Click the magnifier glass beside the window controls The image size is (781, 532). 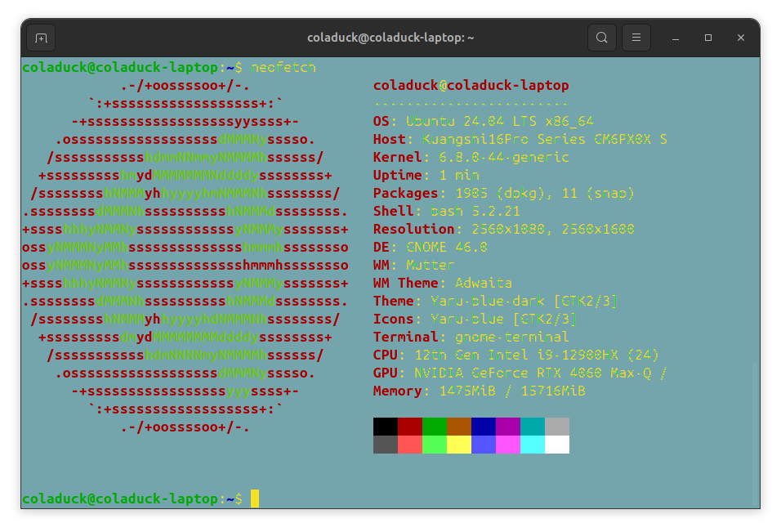602,38
